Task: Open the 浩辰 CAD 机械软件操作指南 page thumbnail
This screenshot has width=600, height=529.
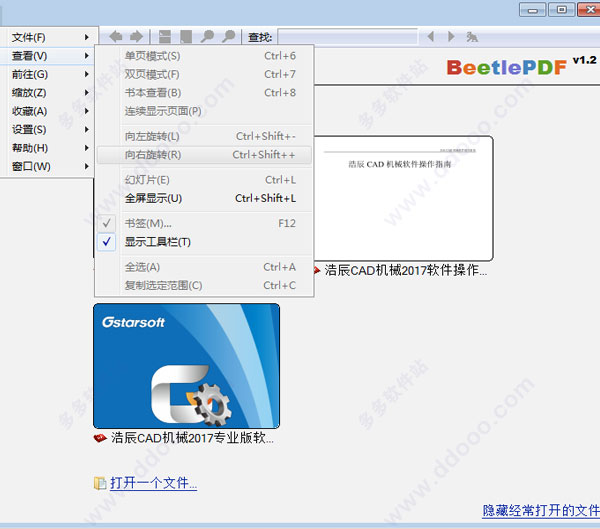Action: pos(403,198)
